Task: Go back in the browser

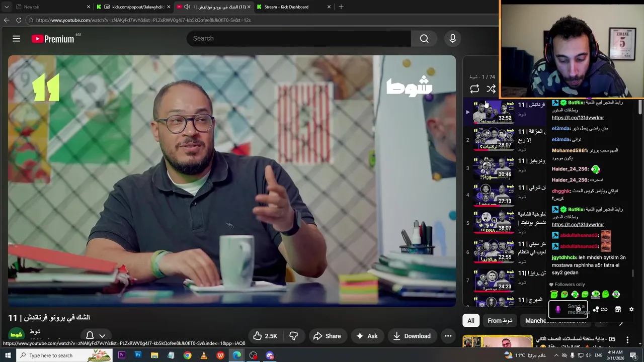Action: click(x=7, y=20)
